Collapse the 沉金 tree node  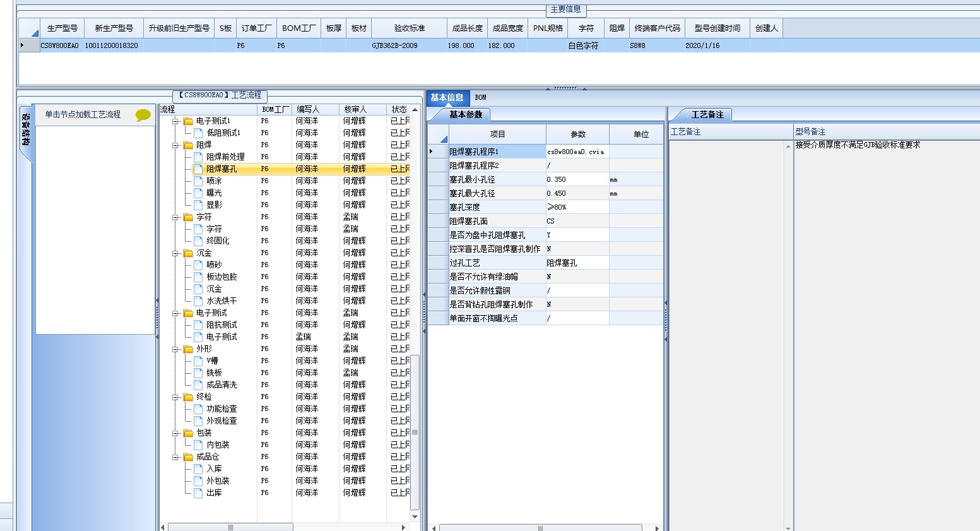click(x=177, y=253)
